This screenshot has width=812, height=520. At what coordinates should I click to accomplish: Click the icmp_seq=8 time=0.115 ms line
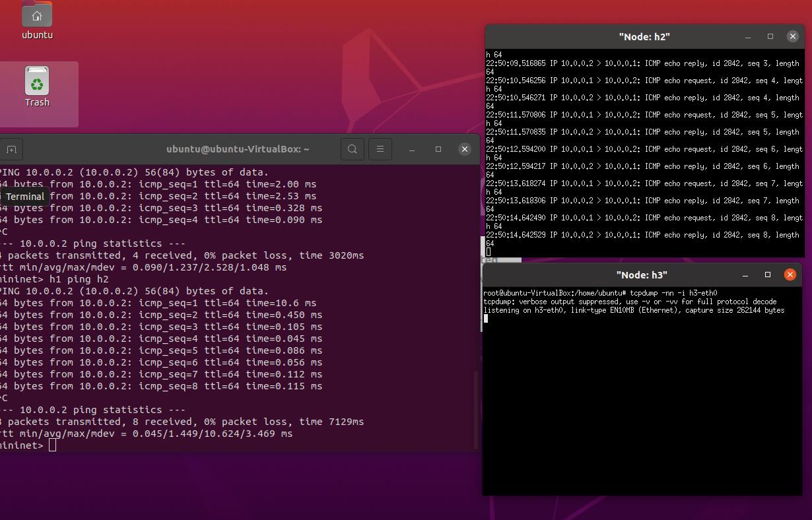point(161,386)
